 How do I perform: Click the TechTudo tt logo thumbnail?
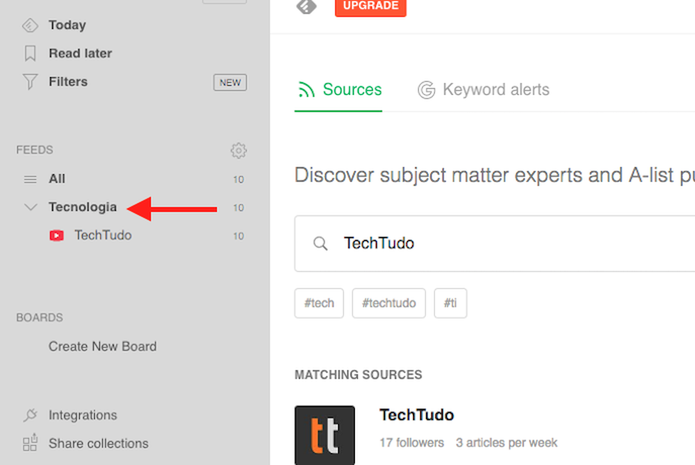coord(325,435)
